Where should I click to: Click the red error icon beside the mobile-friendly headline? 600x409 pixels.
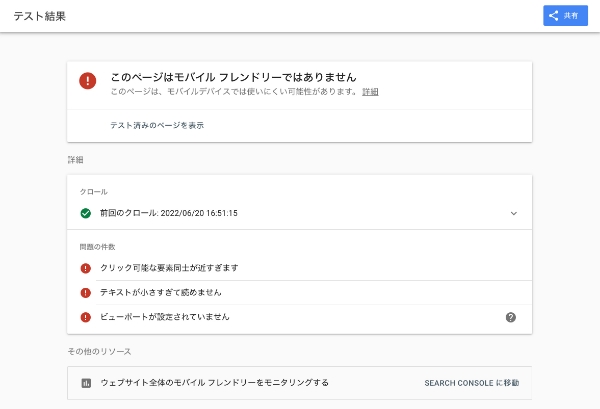pos(88,81)
